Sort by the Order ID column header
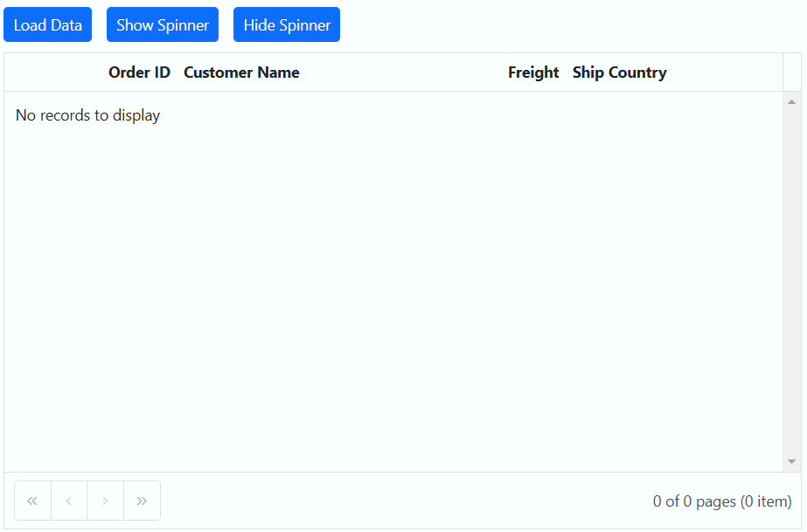 pos(139,73)
